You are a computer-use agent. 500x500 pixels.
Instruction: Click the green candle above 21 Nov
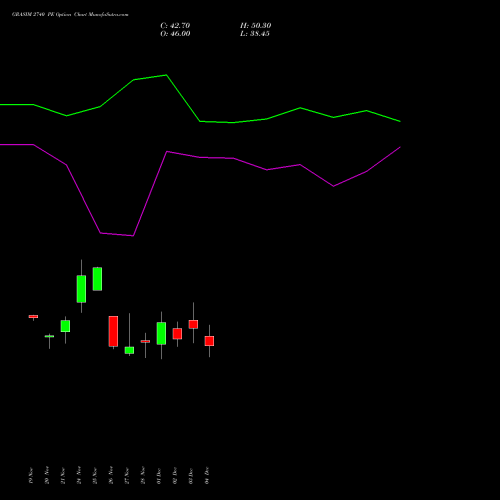(65, 326)
